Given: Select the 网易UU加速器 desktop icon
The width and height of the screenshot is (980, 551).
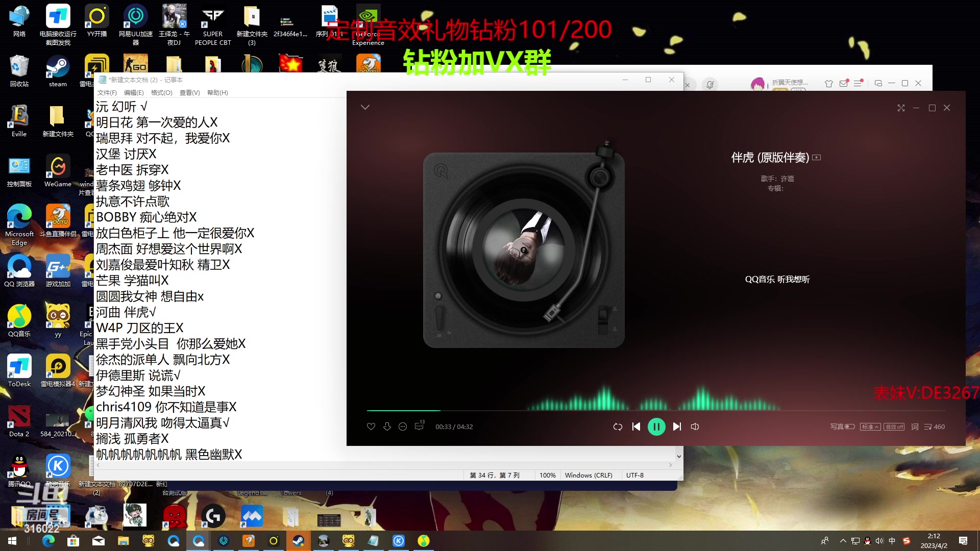Looking at the screenshot, I should tap(135, 25).
